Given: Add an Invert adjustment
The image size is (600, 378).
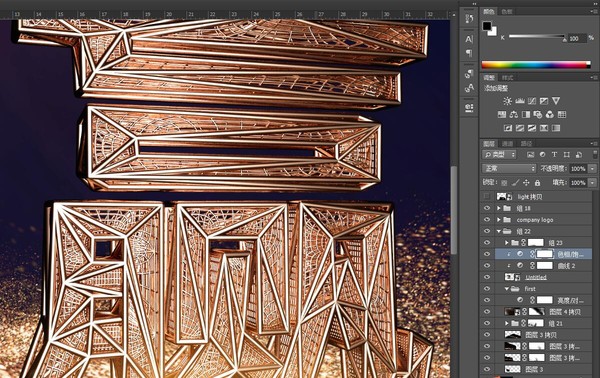Looking at the screenshot, I should [508, 128].
